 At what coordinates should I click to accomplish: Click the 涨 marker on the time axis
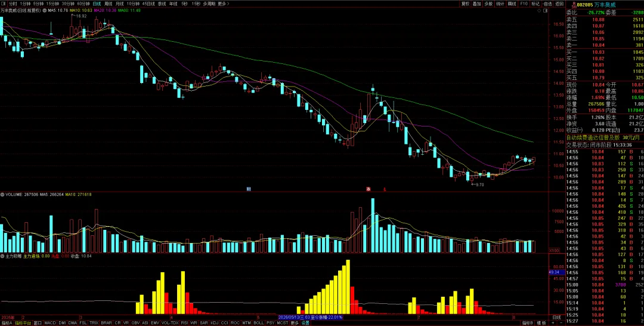pos(369,189)
